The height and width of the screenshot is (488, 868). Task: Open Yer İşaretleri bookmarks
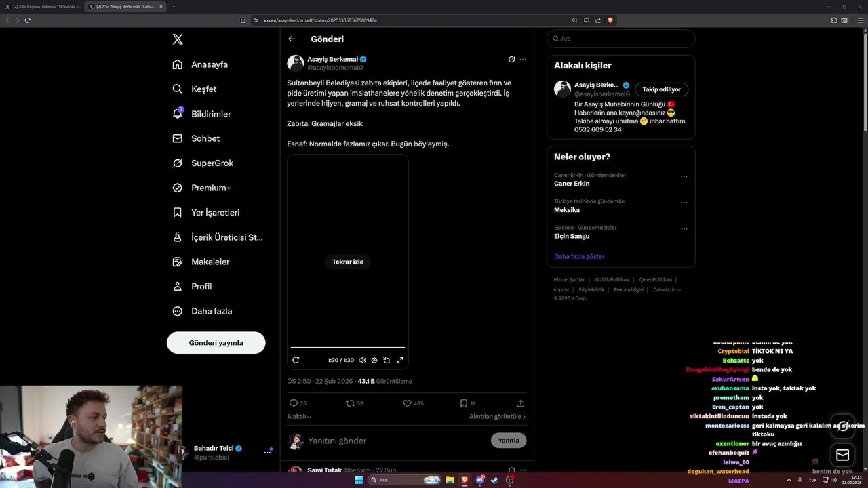pos(205,212)
